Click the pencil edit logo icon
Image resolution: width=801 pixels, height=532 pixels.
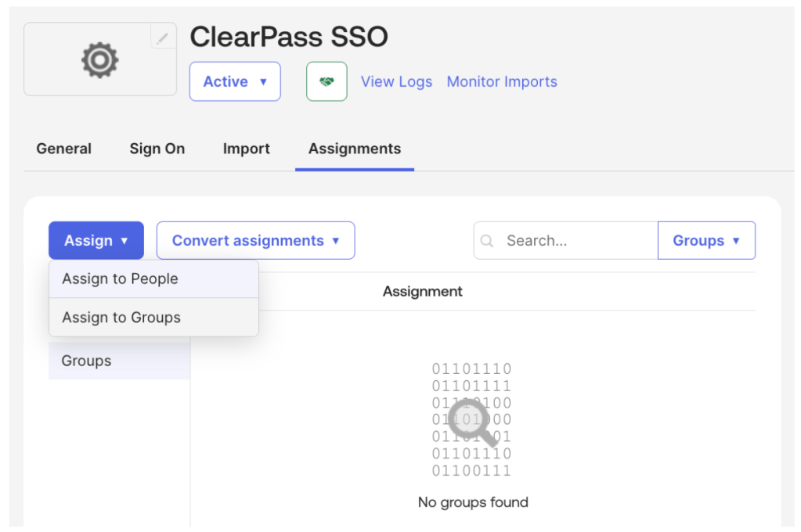[x=163, y=37]
